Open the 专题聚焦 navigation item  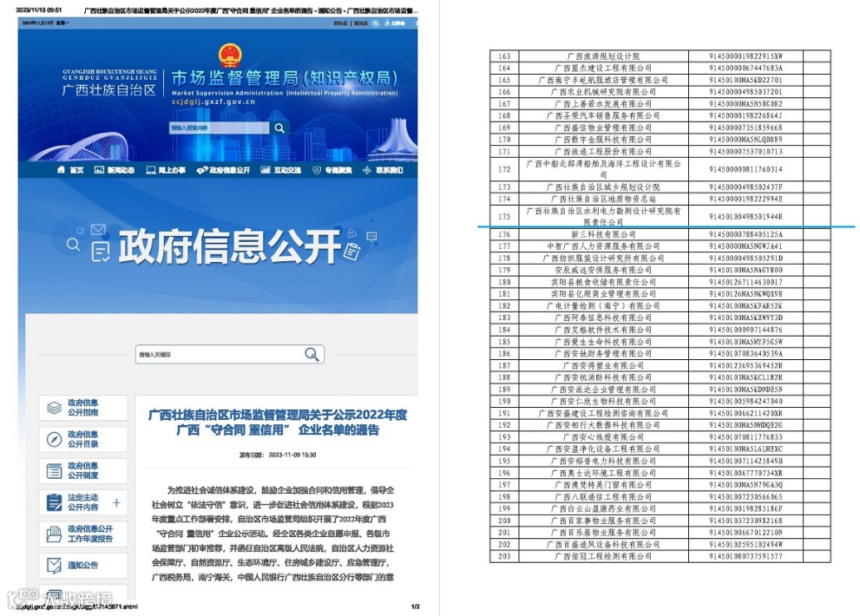tap(338, 170)
